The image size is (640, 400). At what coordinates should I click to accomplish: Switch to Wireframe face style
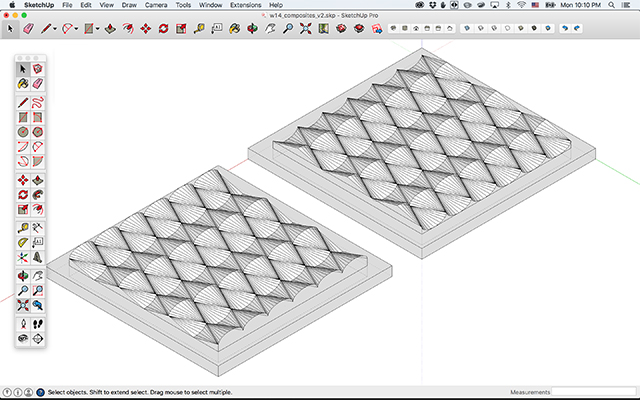(x=494, y=28)
